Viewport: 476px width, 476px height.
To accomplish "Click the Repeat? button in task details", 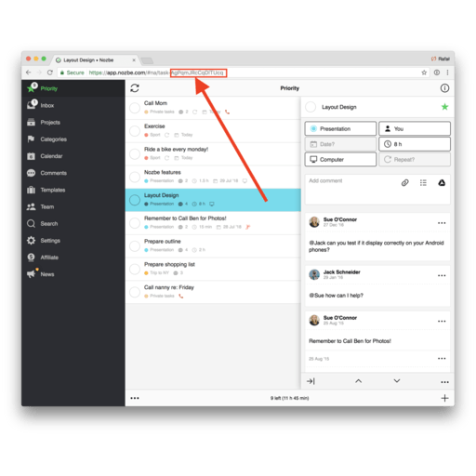I will [x=415, y=159].
